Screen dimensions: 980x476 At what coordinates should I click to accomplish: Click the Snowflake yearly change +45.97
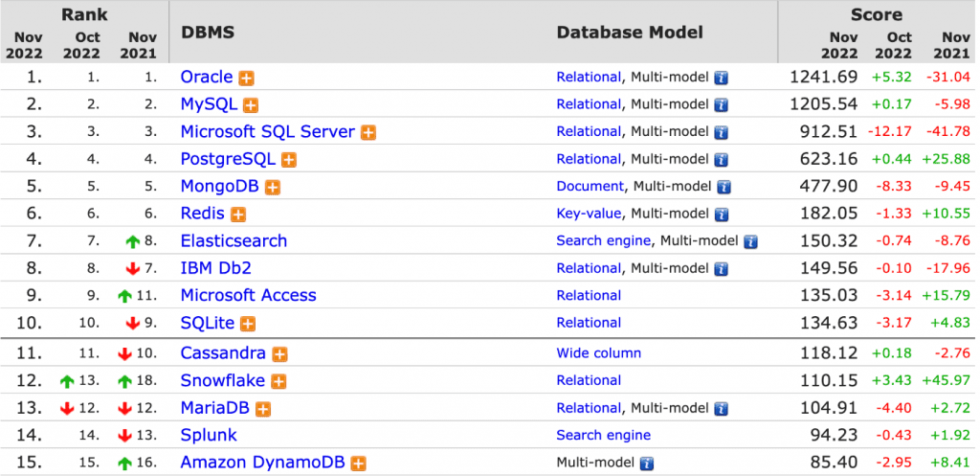tap(946, 380)
